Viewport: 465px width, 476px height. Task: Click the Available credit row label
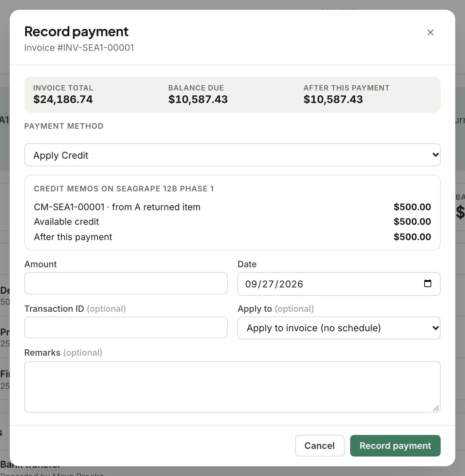[66, 222]
